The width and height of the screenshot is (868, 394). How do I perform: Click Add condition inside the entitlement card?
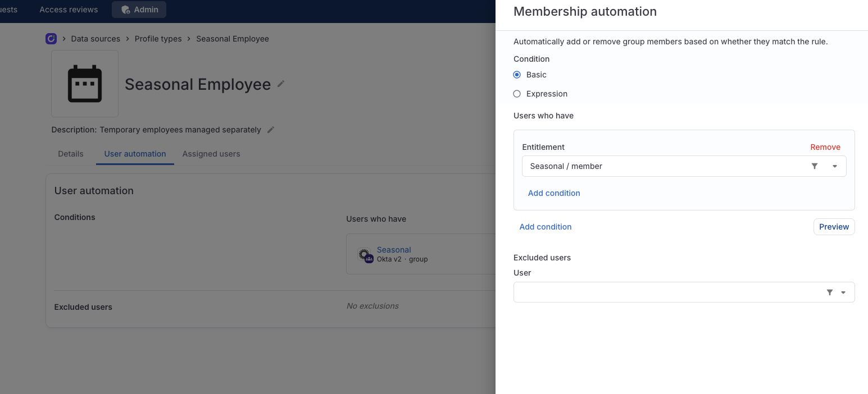pos(554,193)
